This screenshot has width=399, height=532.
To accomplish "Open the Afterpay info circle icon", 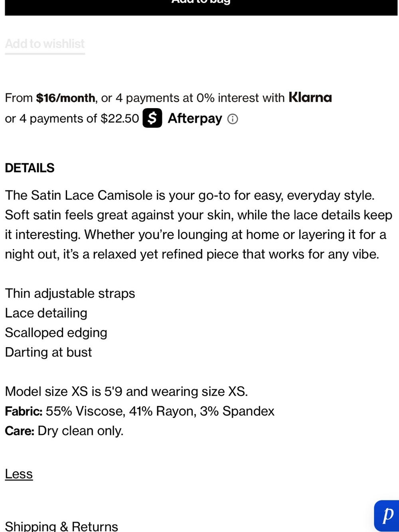I will (x=233, y=119).
